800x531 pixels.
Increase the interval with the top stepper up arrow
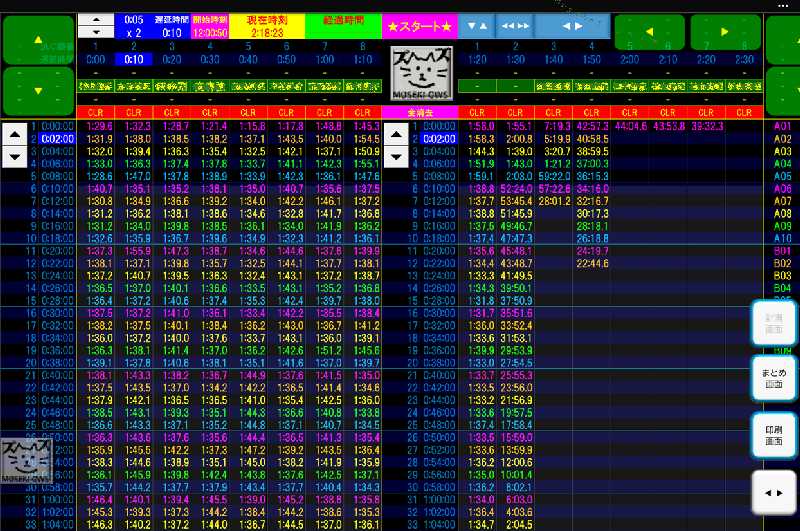[96, 20]
